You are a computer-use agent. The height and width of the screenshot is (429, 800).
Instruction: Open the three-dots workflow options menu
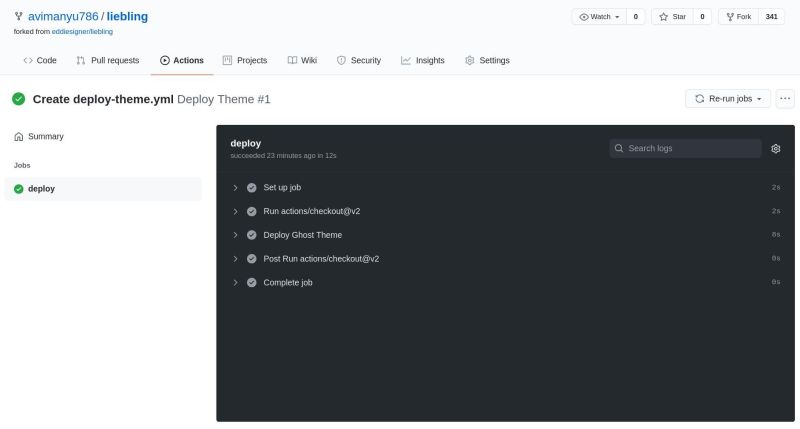[785, 98]
